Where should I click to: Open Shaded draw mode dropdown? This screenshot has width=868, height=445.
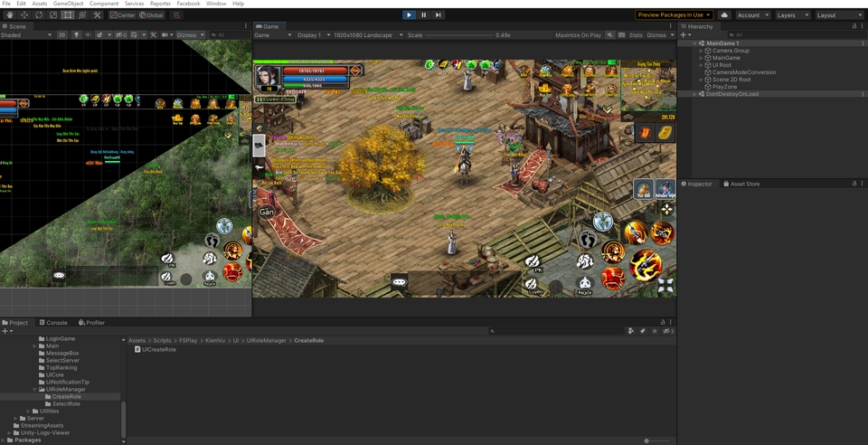pyautogui.click(x=26, y=35)
